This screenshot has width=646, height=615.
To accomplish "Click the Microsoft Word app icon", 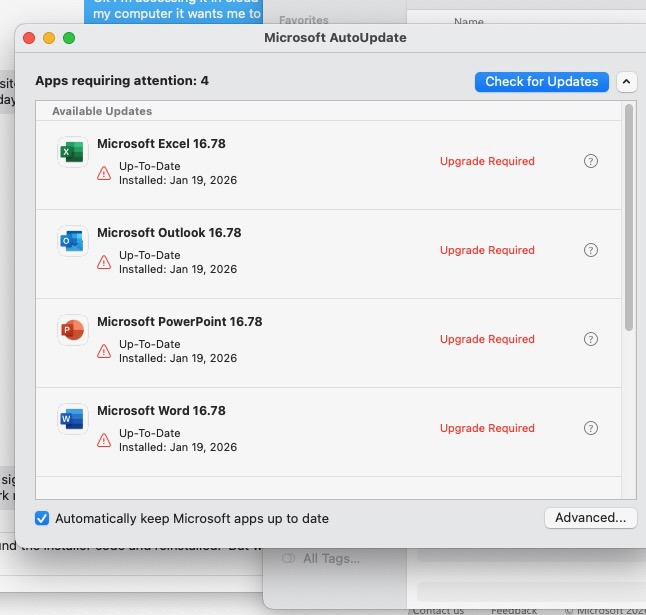I will click(x=73, y=419).
